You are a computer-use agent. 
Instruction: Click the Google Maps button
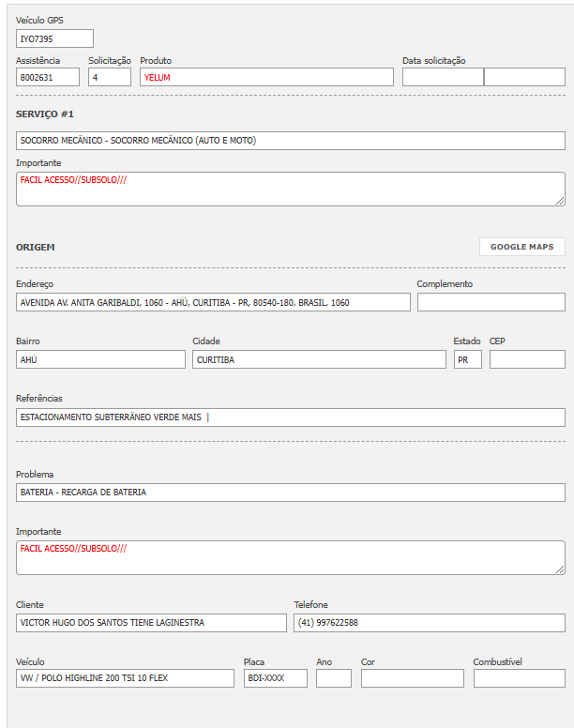click(x=522, y=247)
